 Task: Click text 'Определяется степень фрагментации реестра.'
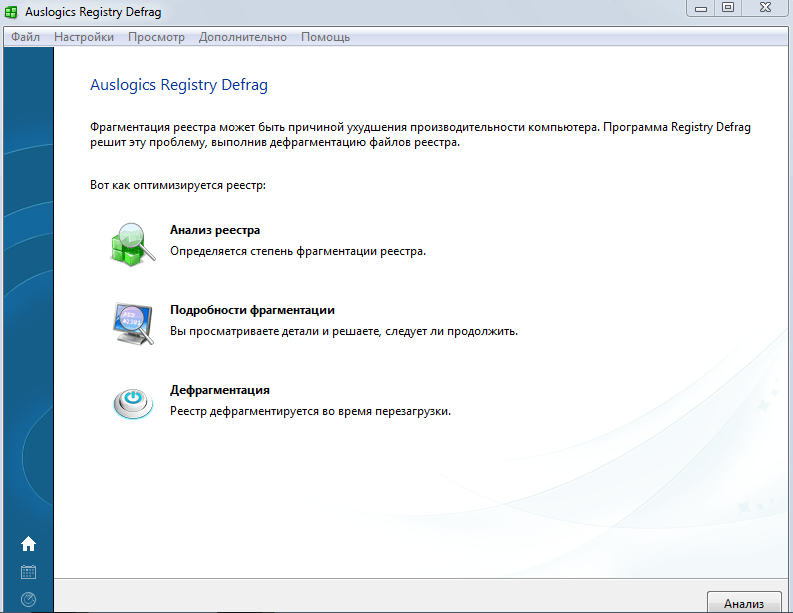point(298,251)
